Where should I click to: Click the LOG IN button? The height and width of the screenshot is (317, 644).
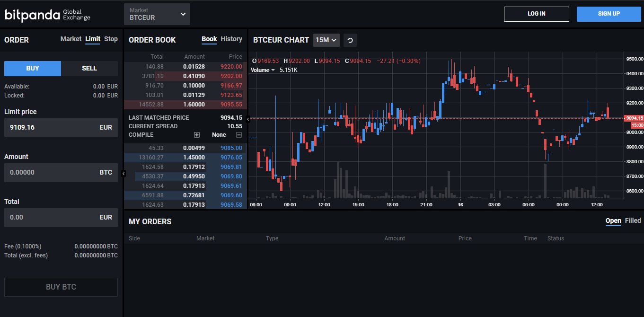pyautogui.click(x=537, y=14)
